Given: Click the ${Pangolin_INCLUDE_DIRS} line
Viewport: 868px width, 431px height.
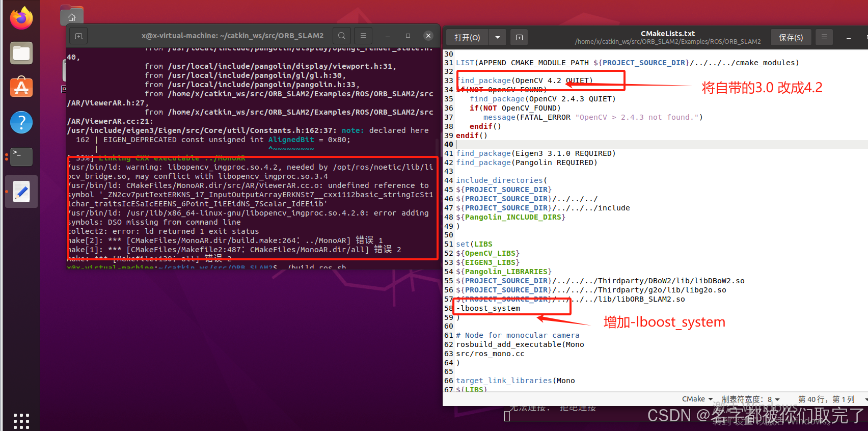Looking at the screenshot, I should tap(510, 217).
